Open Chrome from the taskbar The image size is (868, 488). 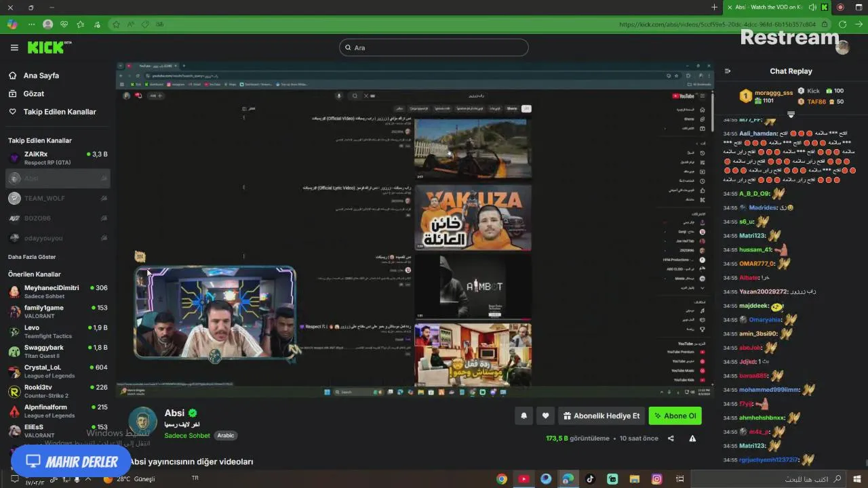[x=502, y=479]
